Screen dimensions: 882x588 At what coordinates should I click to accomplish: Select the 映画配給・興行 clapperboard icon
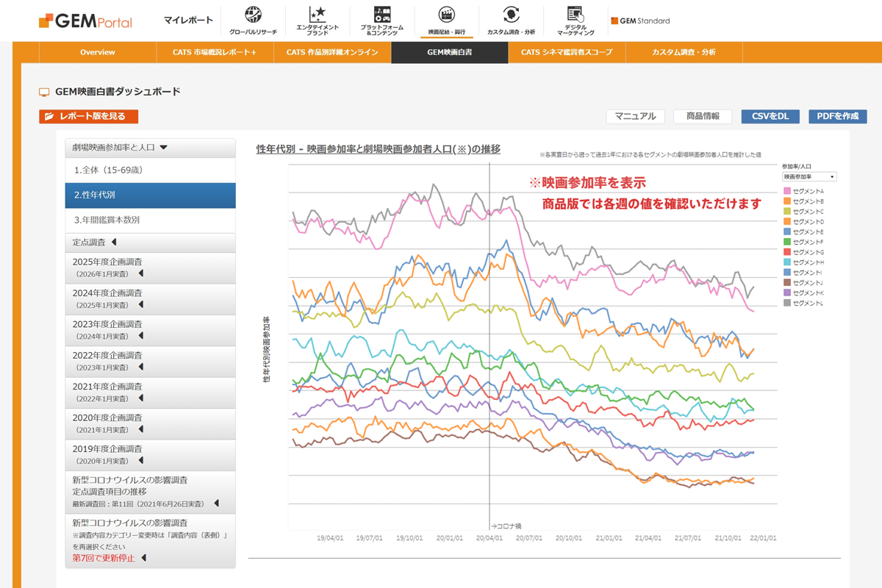[446, 15]
